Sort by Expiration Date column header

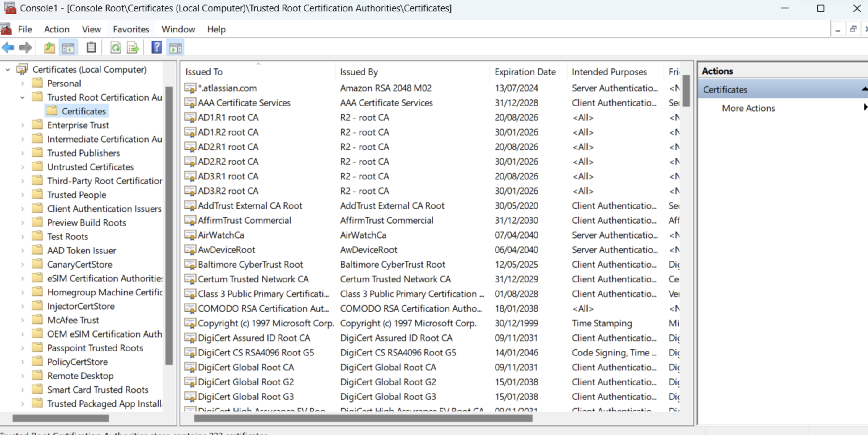(525, 72)
